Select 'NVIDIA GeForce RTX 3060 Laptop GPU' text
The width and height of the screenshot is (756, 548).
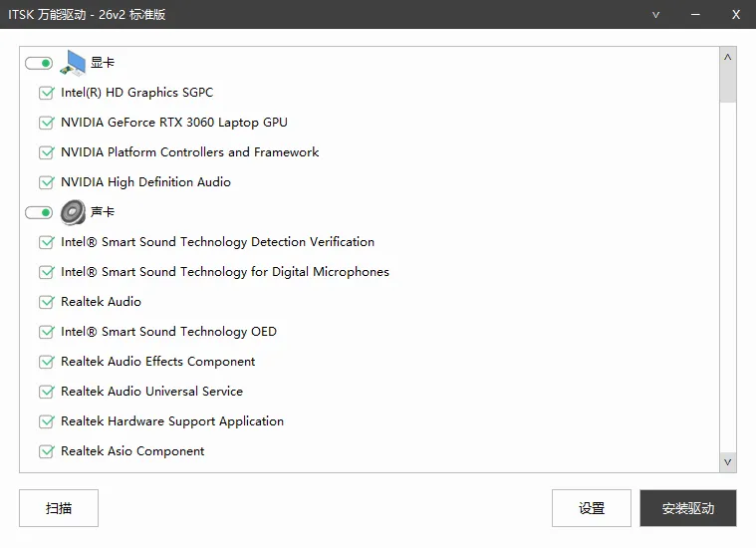pyautogui.click(x=174, y=123)
